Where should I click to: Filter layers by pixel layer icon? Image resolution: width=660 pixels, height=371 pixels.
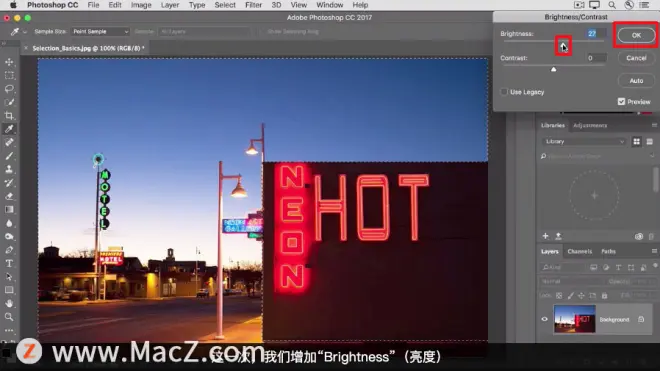pos(593,267)
